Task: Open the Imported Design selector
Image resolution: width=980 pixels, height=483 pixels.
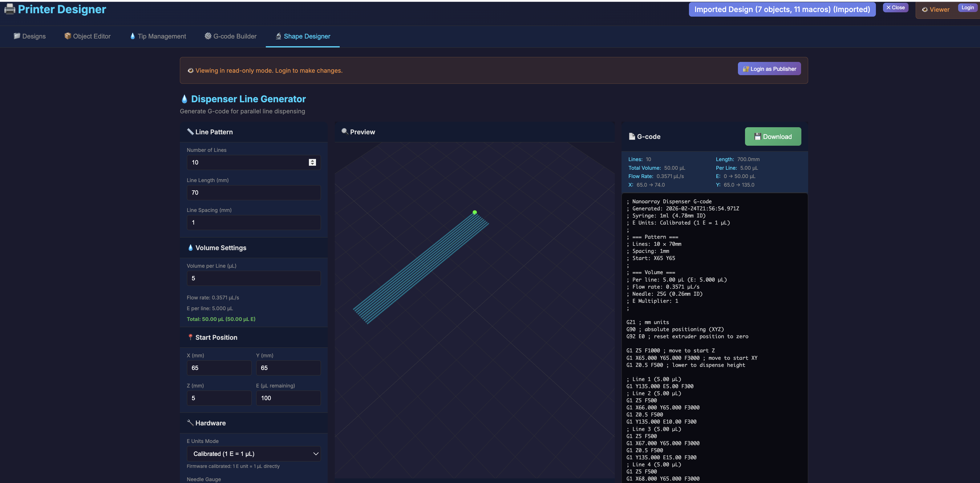Action: pyautogui.click(x=782, y=10)
